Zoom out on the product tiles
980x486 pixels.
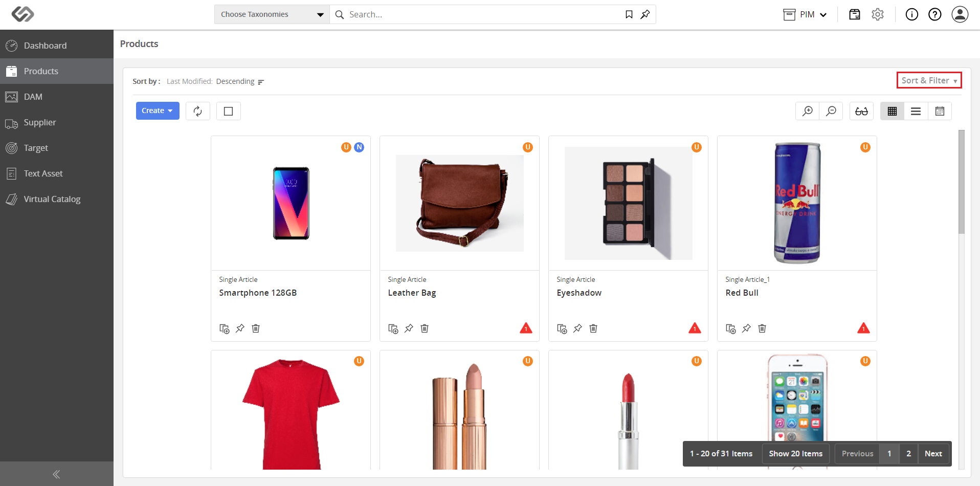(831, 111)
